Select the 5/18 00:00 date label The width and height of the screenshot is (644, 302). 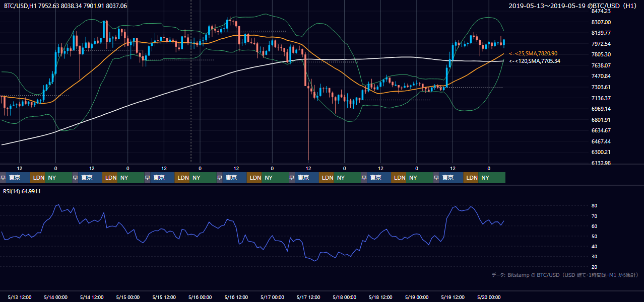tap(344, 297)
